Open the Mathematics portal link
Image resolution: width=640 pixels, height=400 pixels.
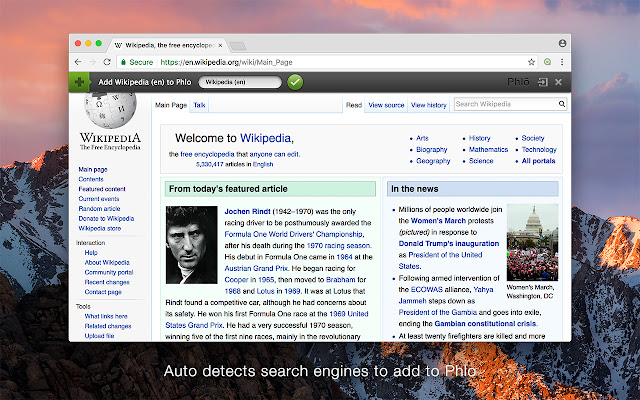(x=488, y=149)
